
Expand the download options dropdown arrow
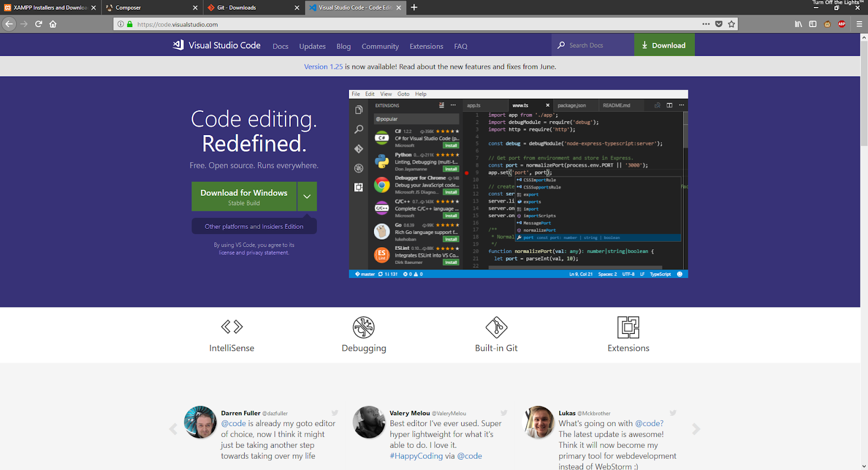click(x=307, y=196)
